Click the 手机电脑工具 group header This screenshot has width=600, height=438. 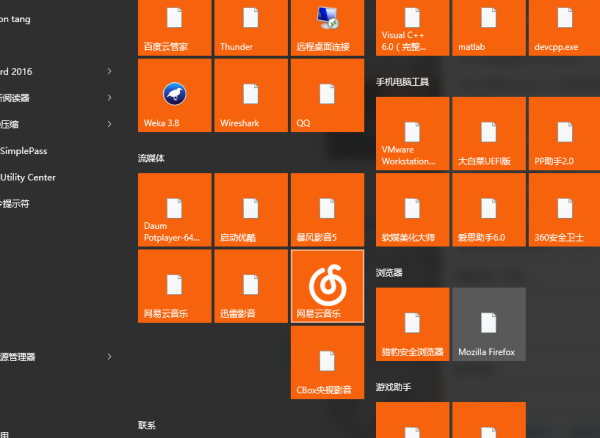(x=402, y=82)
